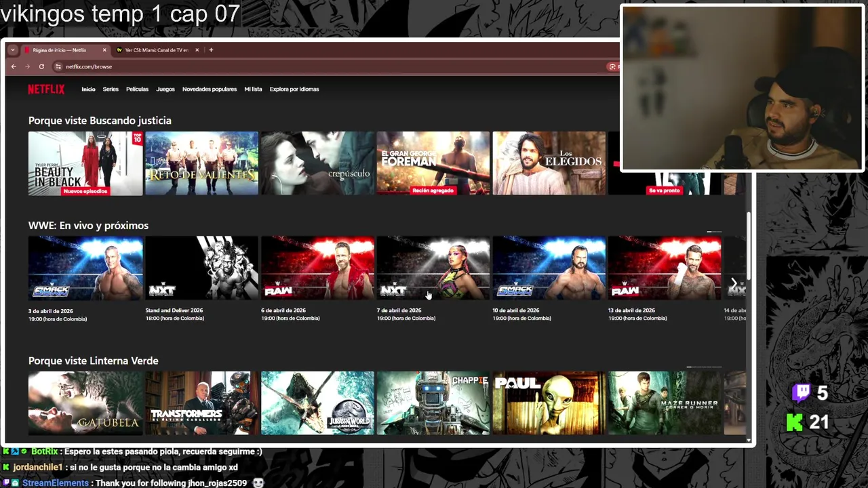Click the Twitch viewer count icon
Viewport: 868px width, 488px height.
coord(802,392)
